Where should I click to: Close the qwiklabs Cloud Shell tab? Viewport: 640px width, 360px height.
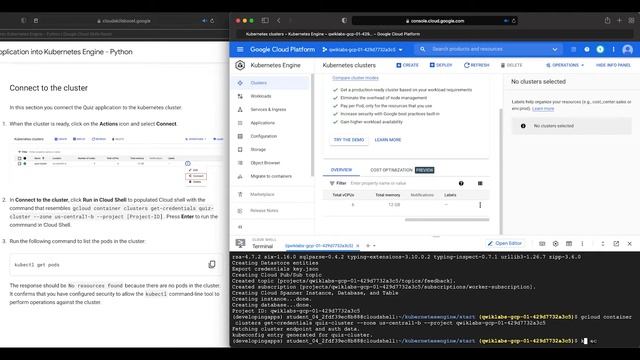point(358,246)
